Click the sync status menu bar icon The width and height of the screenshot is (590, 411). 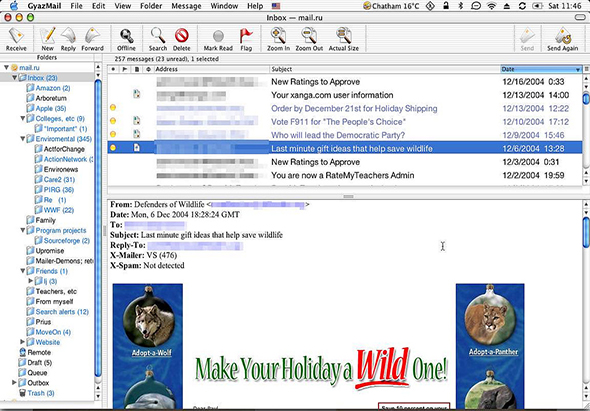click(522, 6)
